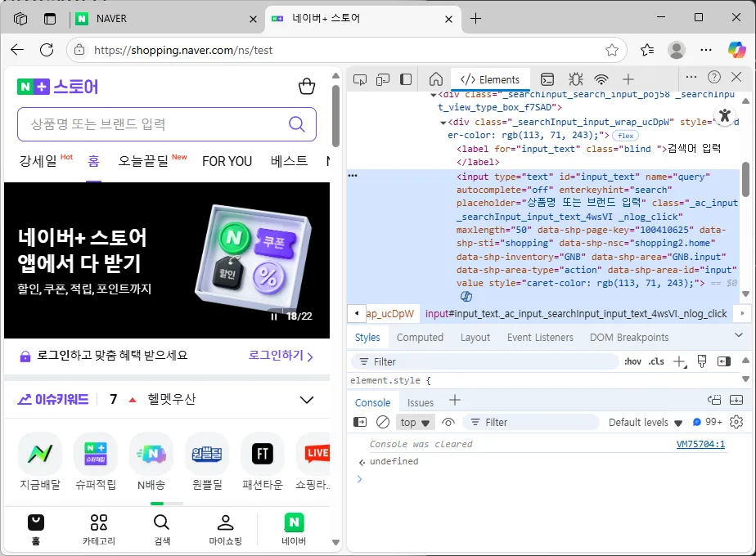
Task: Add a new style rule with plus
Action: (x=680, y=361)
